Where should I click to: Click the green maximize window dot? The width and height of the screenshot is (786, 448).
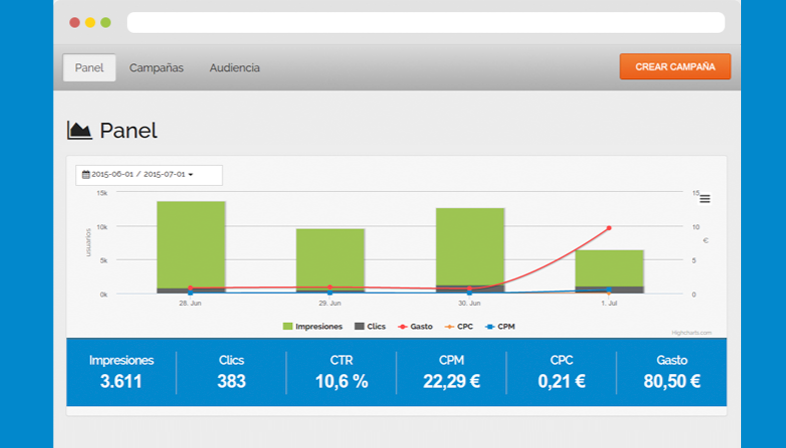[106, 23]
